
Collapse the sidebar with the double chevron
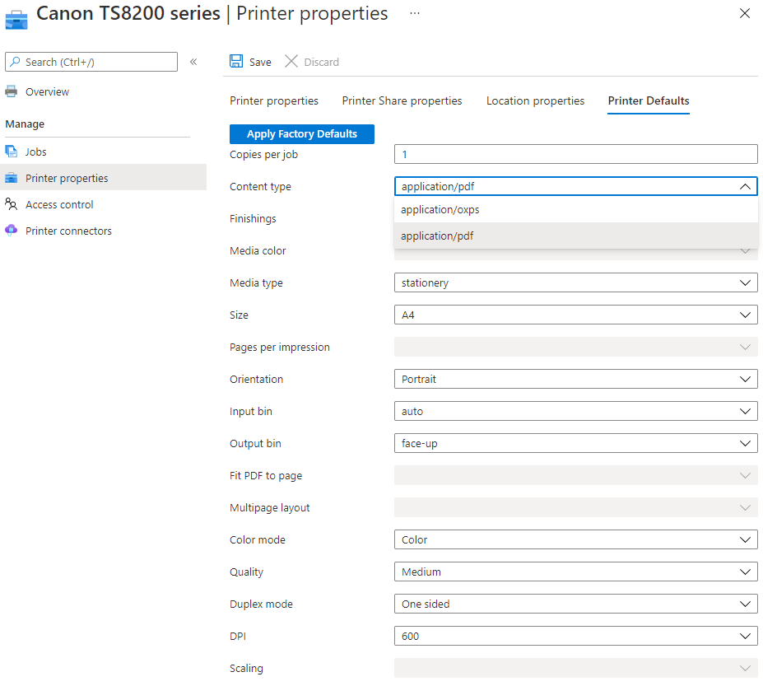pos(193,62)
